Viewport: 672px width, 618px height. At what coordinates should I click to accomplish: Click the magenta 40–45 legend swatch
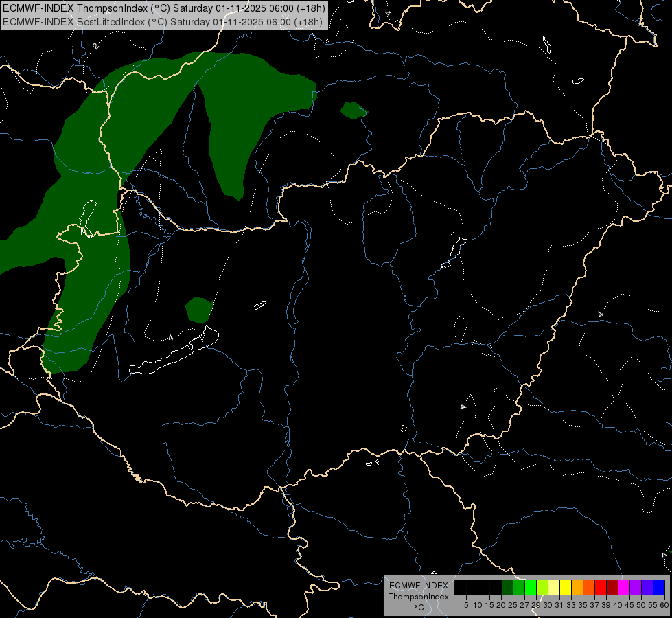pyautogui.click(x=624, y=587)
